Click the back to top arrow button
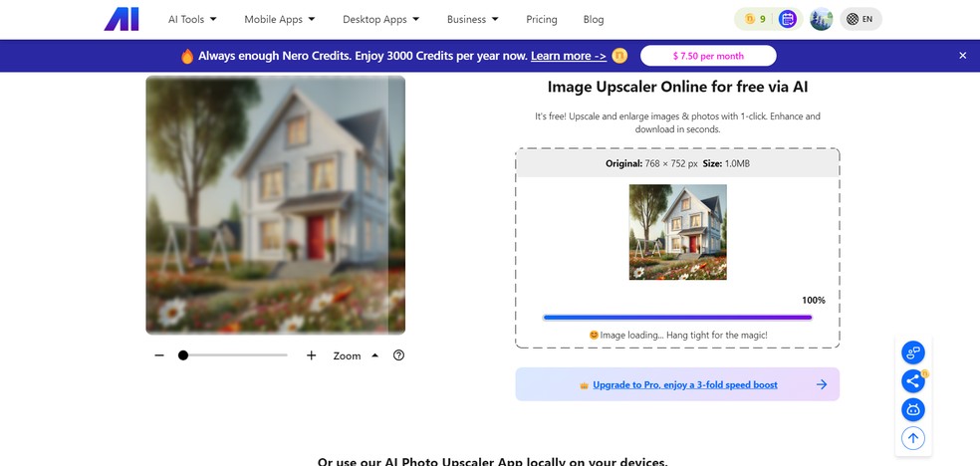This screenshot has height=466, width=980. click(913, 438)
